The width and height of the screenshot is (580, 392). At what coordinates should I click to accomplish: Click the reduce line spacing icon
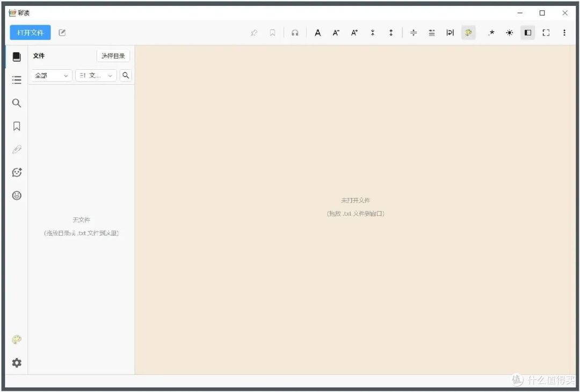point(373,33)
